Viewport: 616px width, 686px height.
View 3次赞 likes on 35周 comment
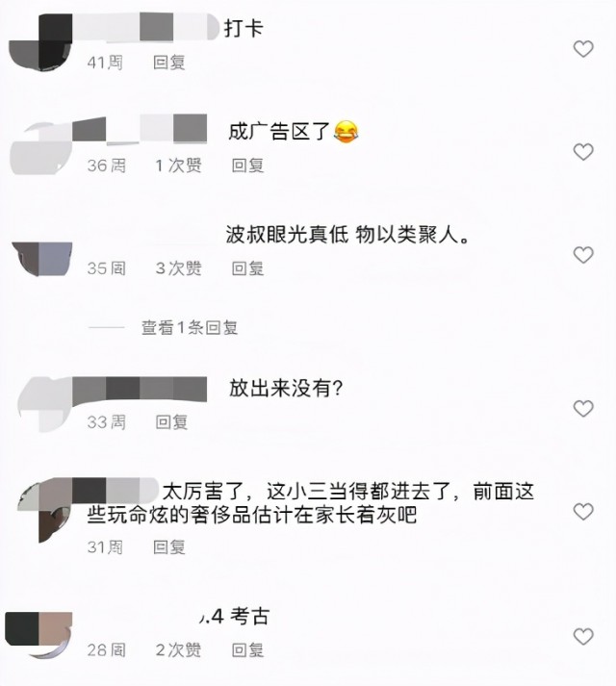click(x=179, y=268)
